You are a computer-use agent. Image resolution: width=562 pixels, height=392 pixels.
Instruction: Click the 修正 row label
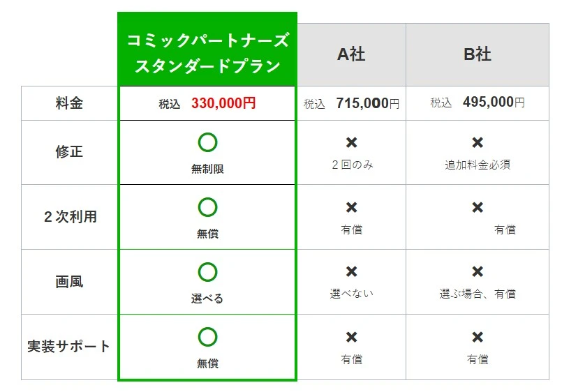(69, 152)
